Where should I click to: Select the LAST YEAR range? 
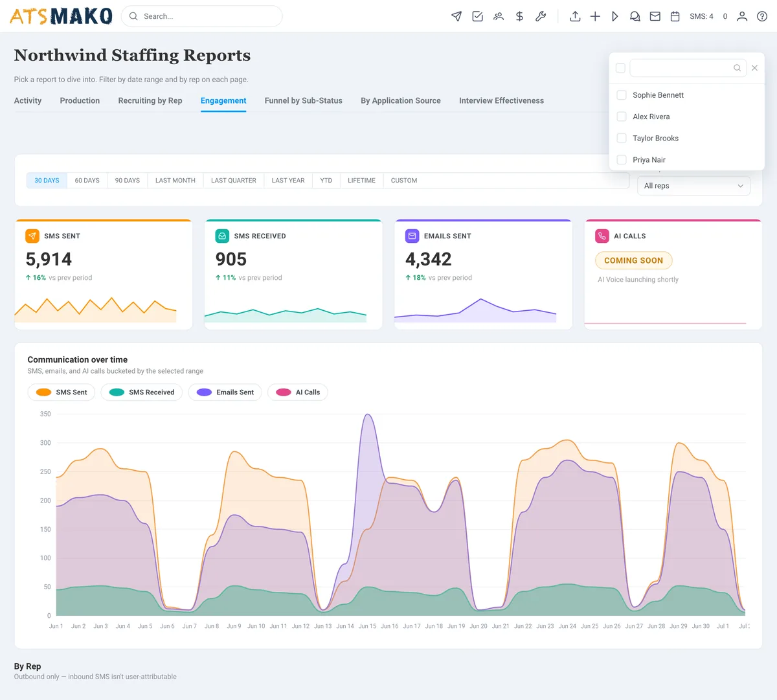[288, 181]
